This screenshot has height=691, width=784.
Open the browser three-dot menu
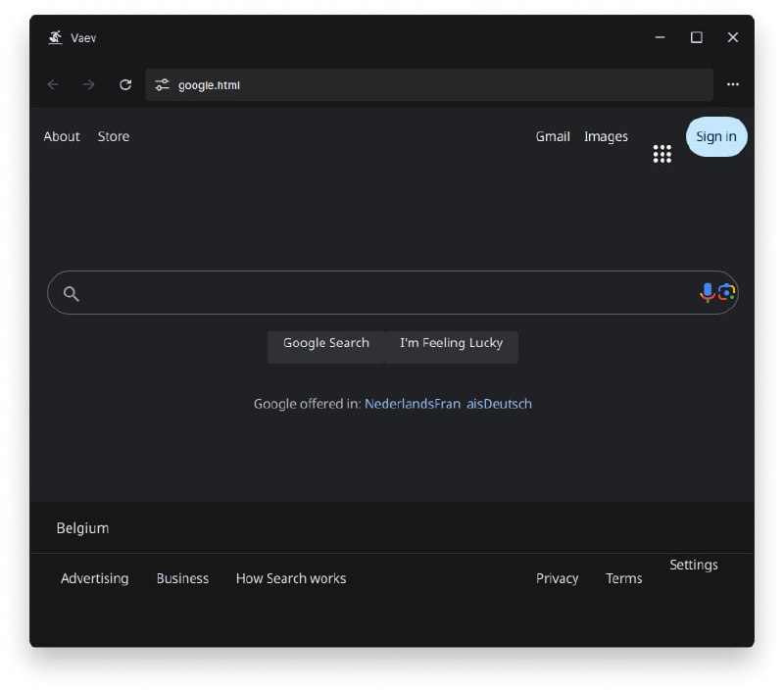click(x=732, y=85)
